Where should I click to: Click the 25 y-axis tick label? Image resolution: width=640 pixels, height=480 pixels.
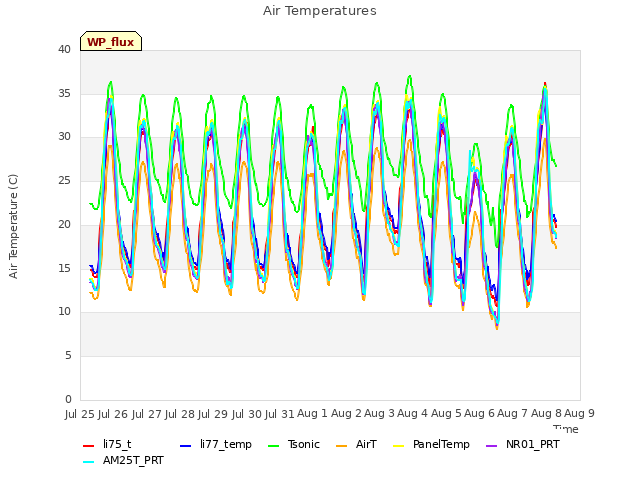click(x=64, y=181)
